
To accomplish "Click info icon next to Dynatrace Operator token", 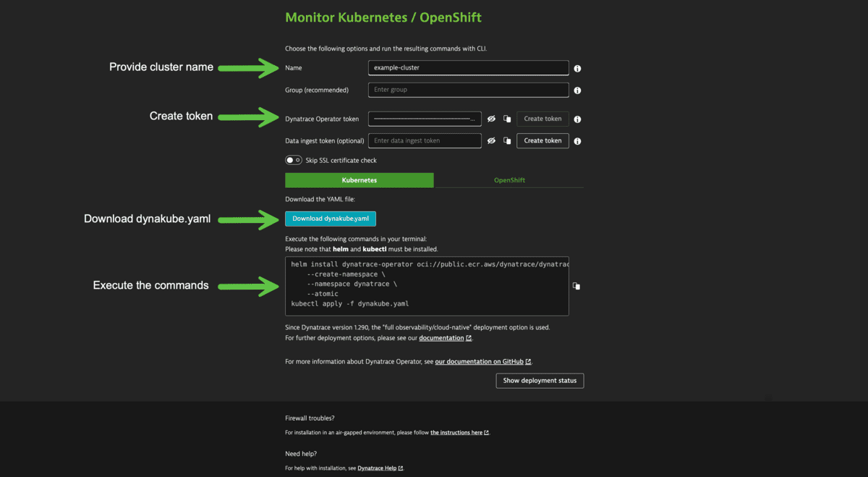I will tap(576, 119).
